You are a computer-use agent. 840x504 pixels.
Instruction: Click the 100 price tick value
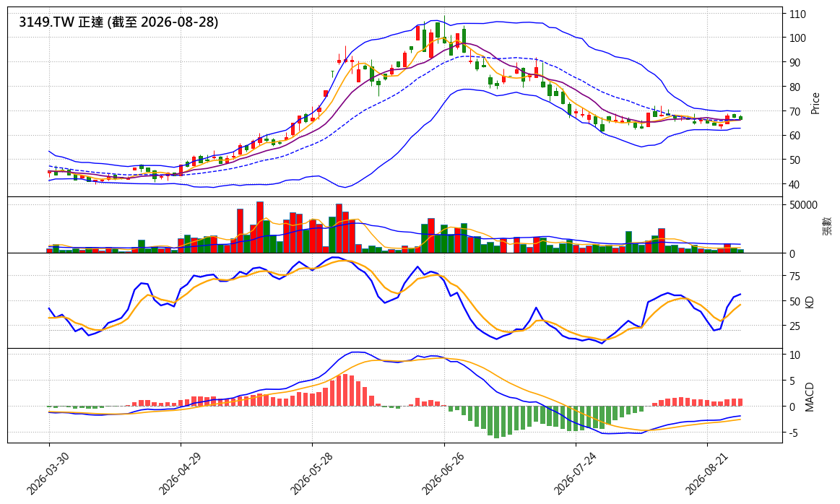pyautogui.click(x=797, y=38)
